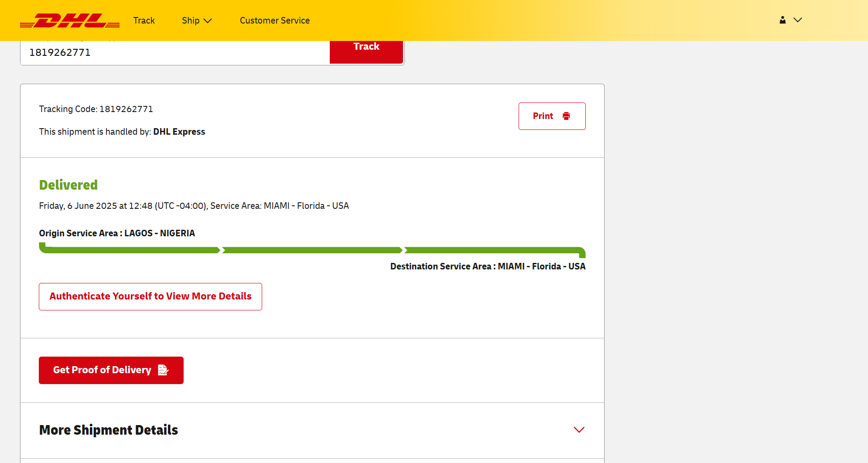Click the red Track button
Image resolution: width=868 pixels, height=463 pixels.
(366, 51)
